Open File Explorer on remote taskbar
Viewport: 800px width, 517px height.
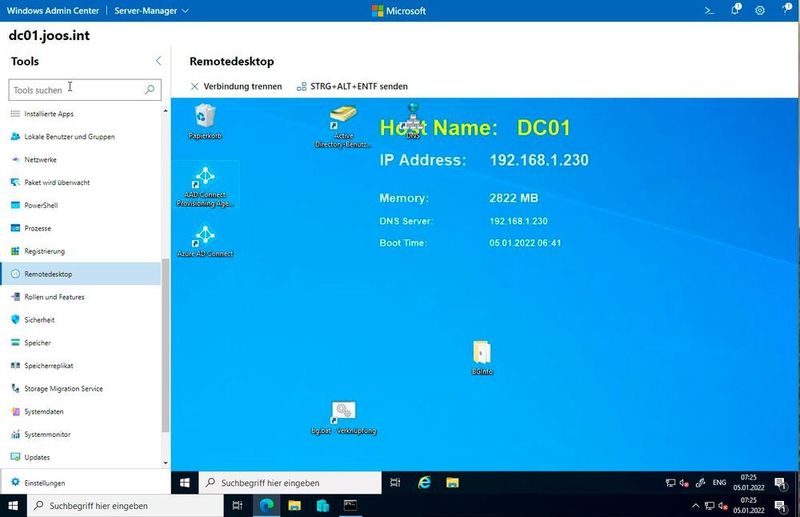pos(452,482)
